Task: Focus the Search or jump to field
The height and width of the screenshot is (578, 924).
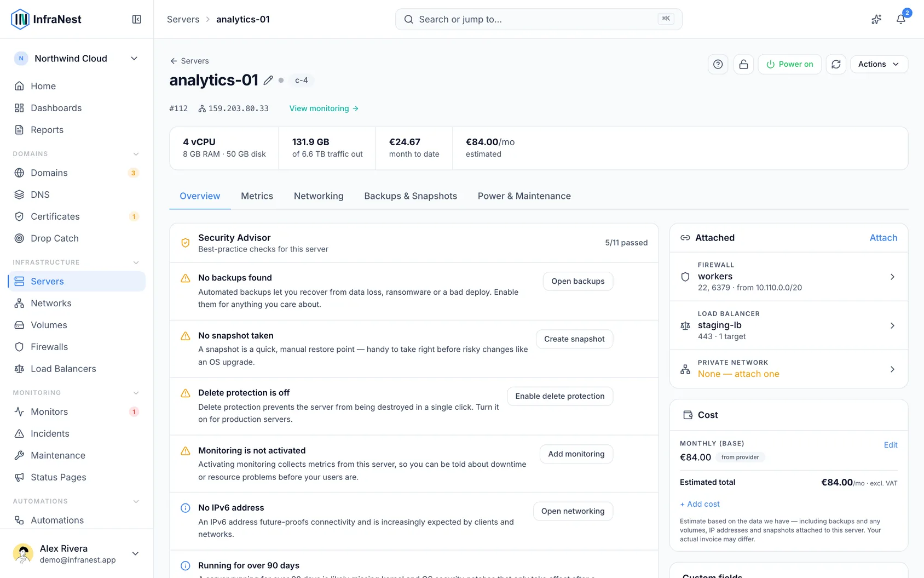Action: click(539, 19)
